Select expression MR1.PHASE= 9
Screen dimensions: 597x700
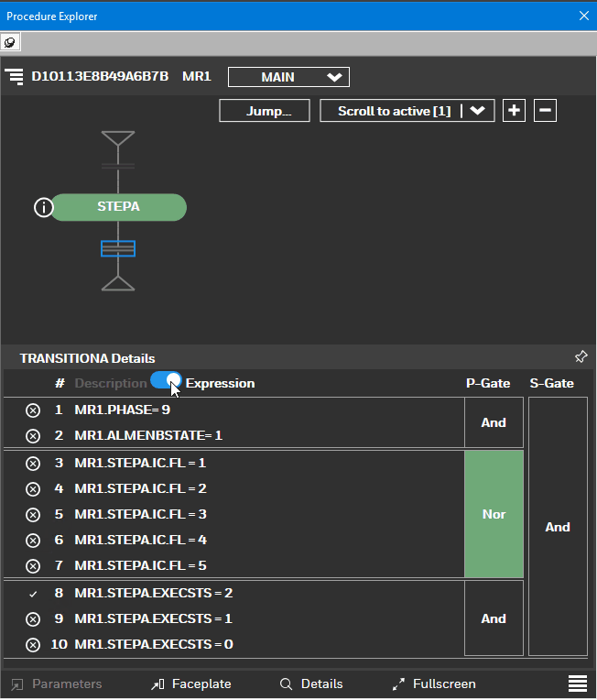click(123, 410)
